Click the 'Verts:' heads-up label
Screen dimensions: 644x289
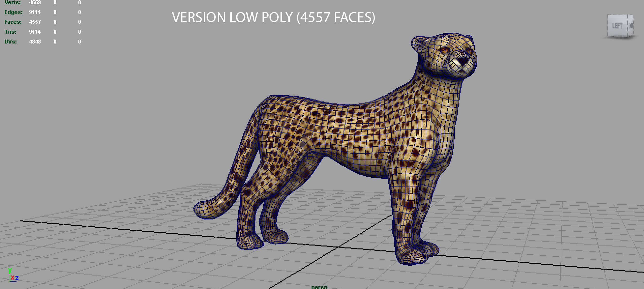tap(13, 2)
